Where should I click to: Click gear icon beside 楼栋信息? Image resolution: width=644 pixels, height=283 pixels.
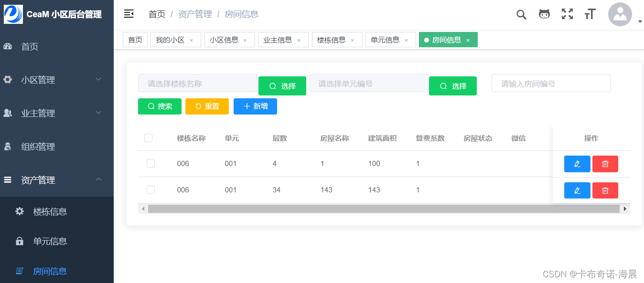(20, 211)
